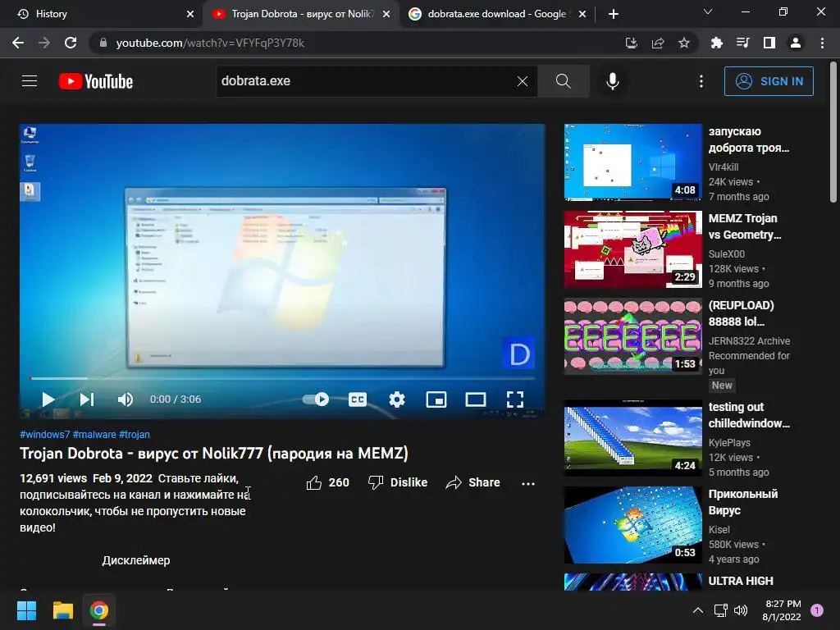The image size is (840, 630).
Task: Open a new browser tab
Action: (x=614, y=15)
